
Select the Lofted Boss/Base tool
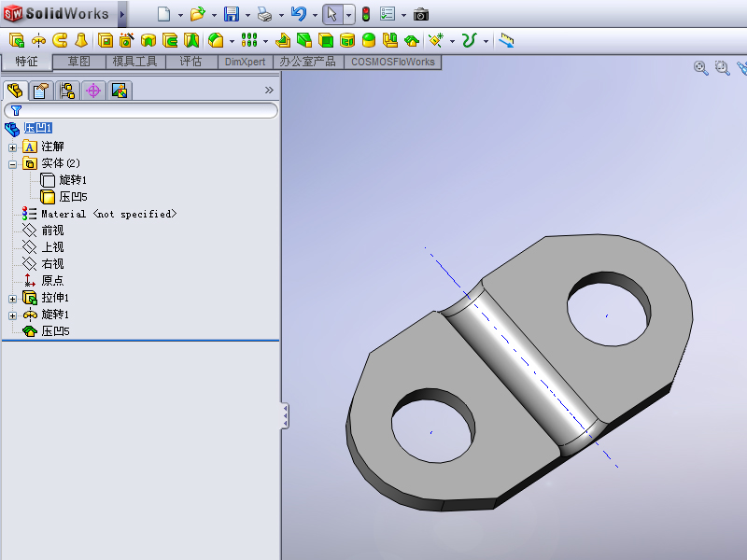pos(81,40)
